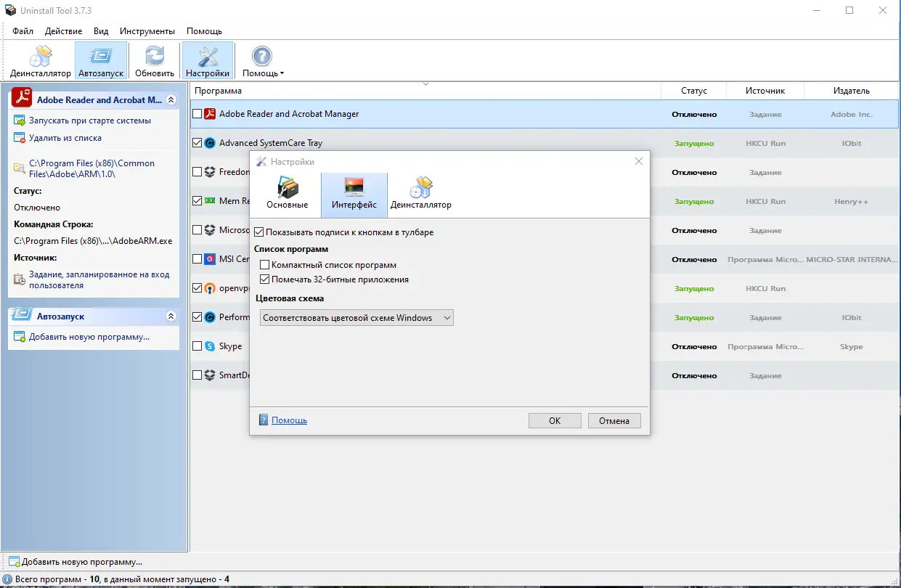The width and height of the screenshot is (901, 588).
Task: Click the Adobe Reader row icon
Action: (210, 114)
